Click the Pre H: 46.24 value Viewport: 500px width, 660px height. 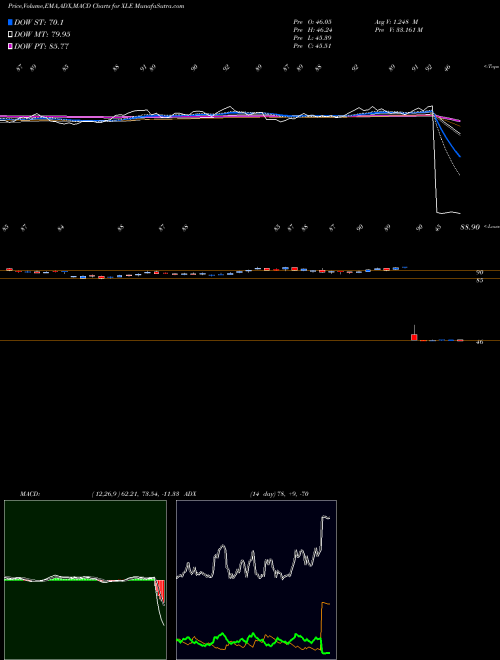coord(313,30)
